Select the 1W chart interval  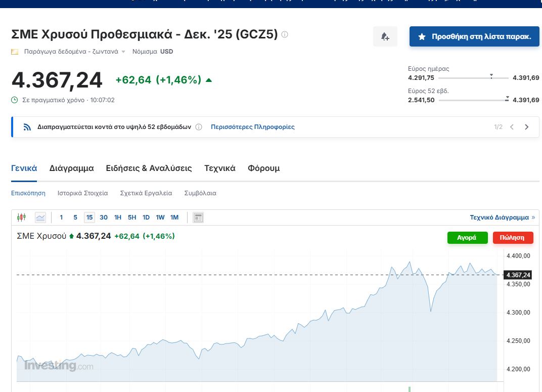160,217
